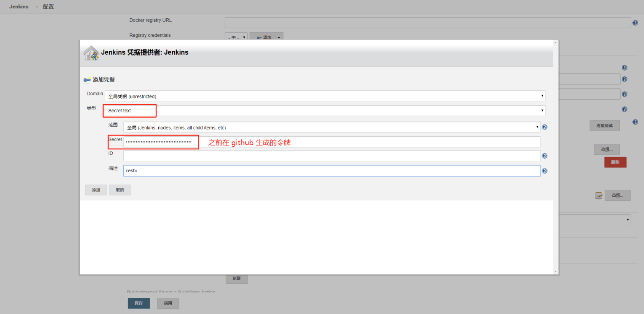
Task: Click the red 删除 button
Action: pyautogui.click(x=615, y=162)
